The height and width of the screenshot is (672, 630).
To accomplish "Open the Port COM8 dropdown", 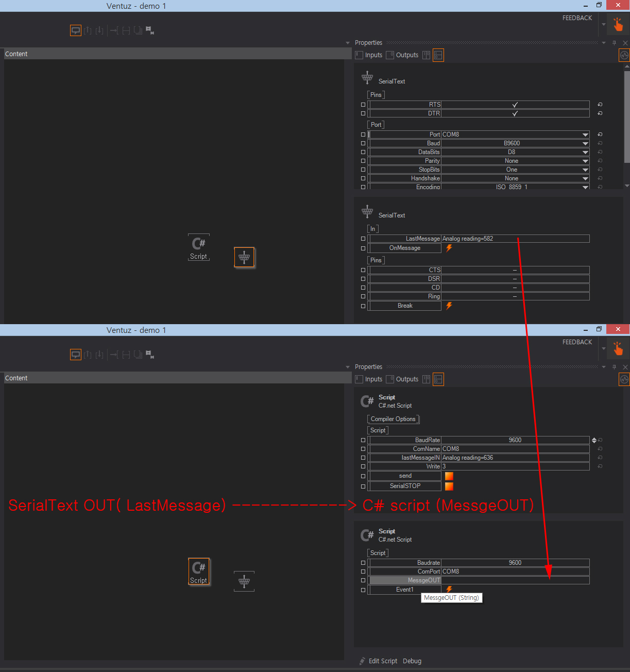I will click(x=585, y=135).
